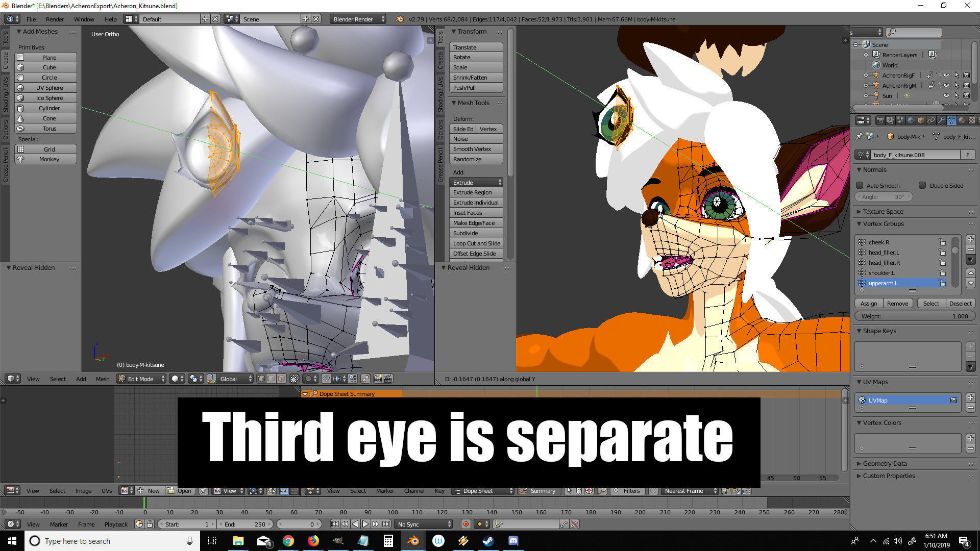Image resolution: width=980 pixels, height=551 pixels.
Task: Expand the Sun item in outliner
Action: (866, 95)
